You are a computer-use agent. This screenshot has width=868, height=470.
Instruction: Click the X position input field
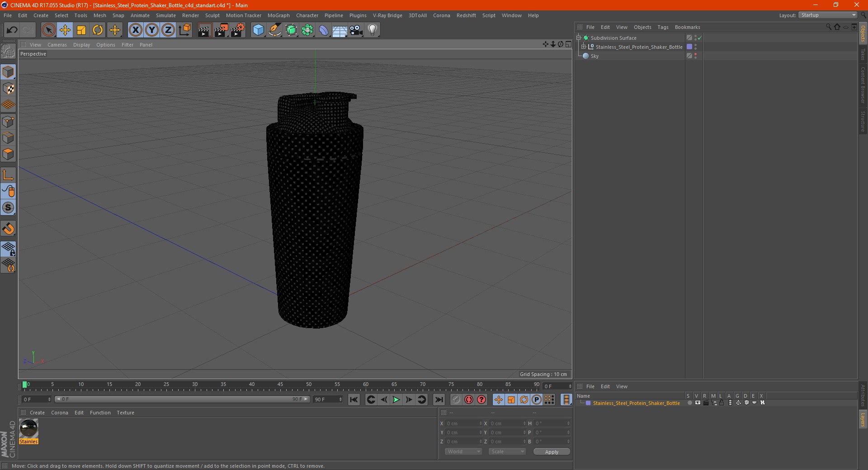[x=463, y=423]
